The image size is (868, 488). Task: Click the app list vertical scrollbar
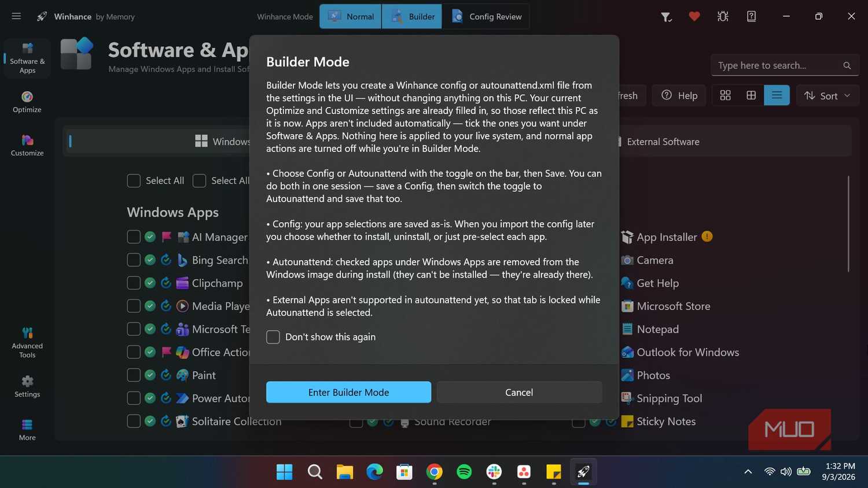(848, 224)
